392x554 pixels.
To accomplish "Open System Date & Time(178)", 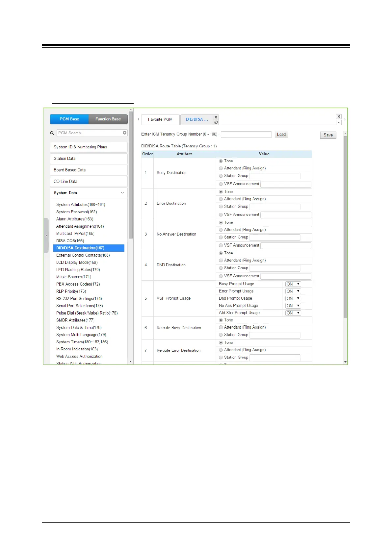I will (79, 328).
